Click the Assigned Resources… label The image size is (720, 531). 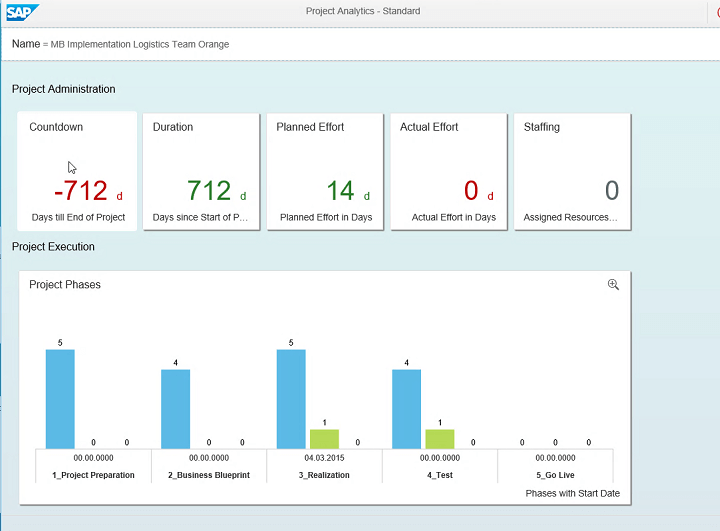point(570,217)
